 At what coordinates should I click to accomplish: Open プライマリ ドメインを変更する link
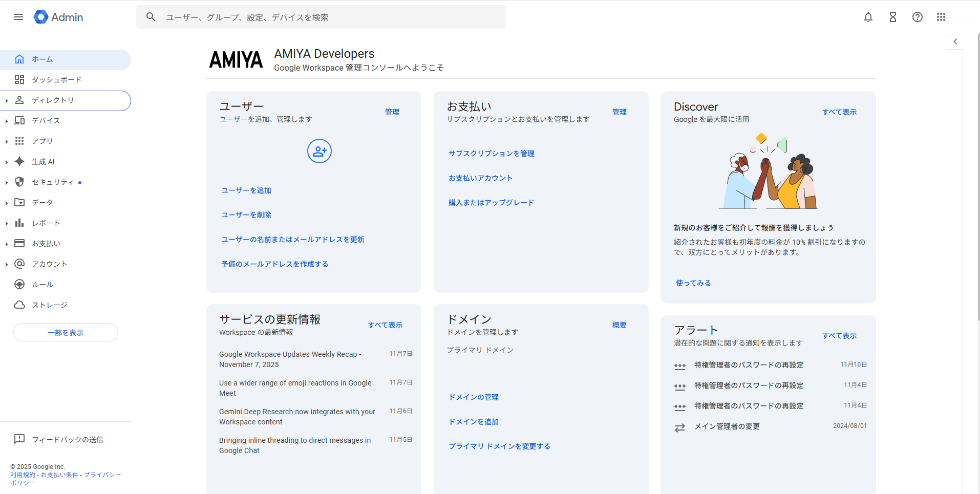tap(500, 446)
